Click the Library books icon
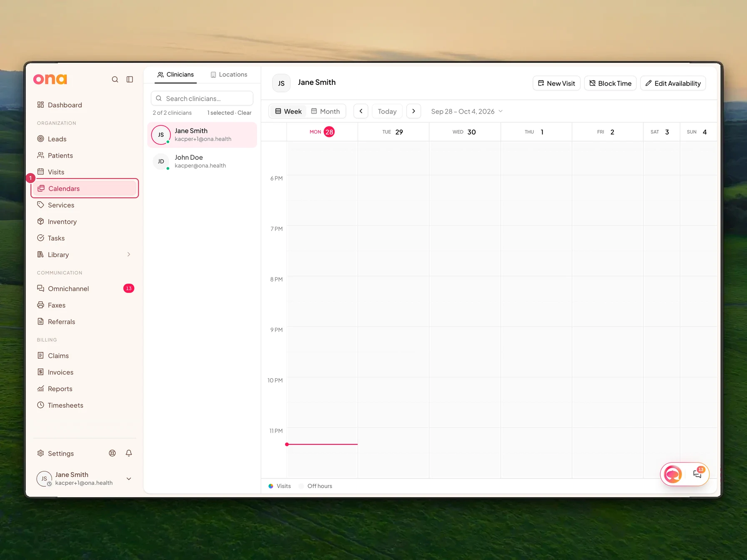The image size is (747, 560). click(40, 255)
